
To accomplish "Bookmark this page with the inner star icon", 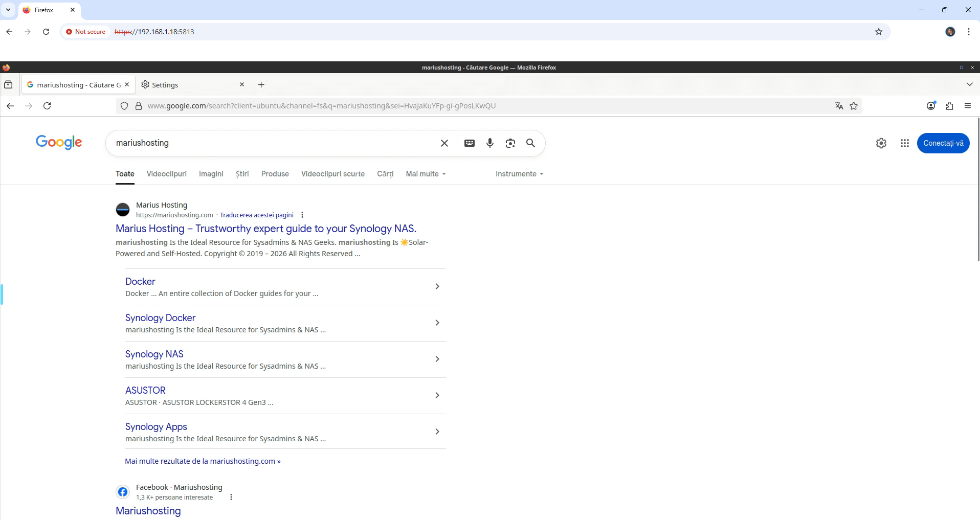I will pos(854,106).
